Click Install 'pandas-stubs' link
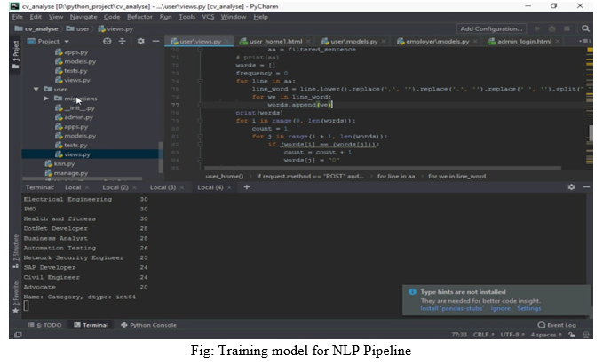Image resolution: width=603 pixels, height=364 pixels. tap(452, 308)
